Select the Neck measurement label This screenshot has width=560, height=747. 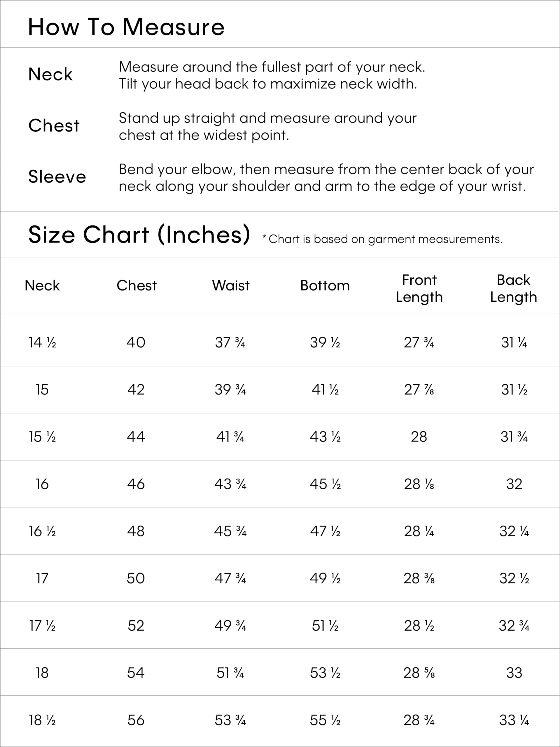pyautogui.click(x=50, y=74)
